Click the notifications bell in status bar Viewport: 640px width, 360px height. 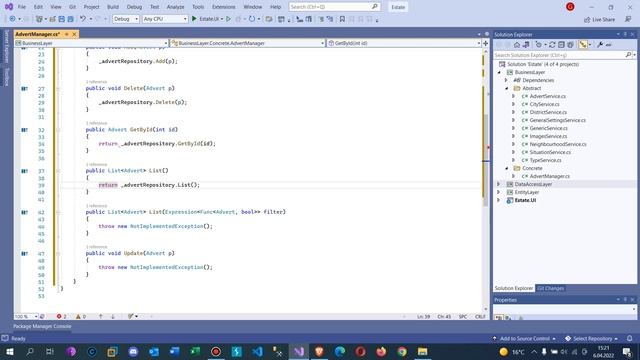click(x=629, y=338)
